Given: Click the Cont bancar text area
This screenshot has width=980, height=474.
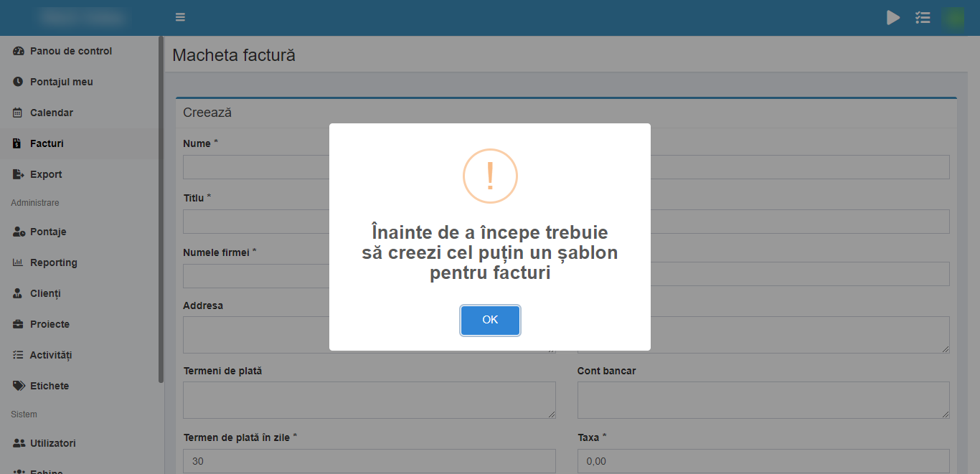Looking at the screenshot, I should coord(763,400).
